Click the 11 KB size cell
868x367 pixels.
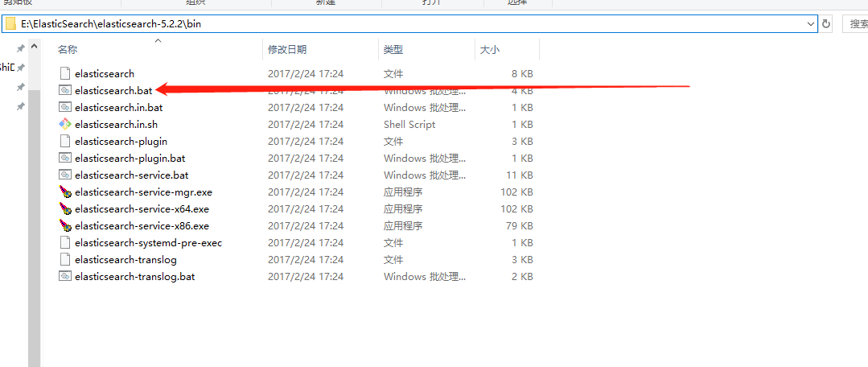coord(519,175)
